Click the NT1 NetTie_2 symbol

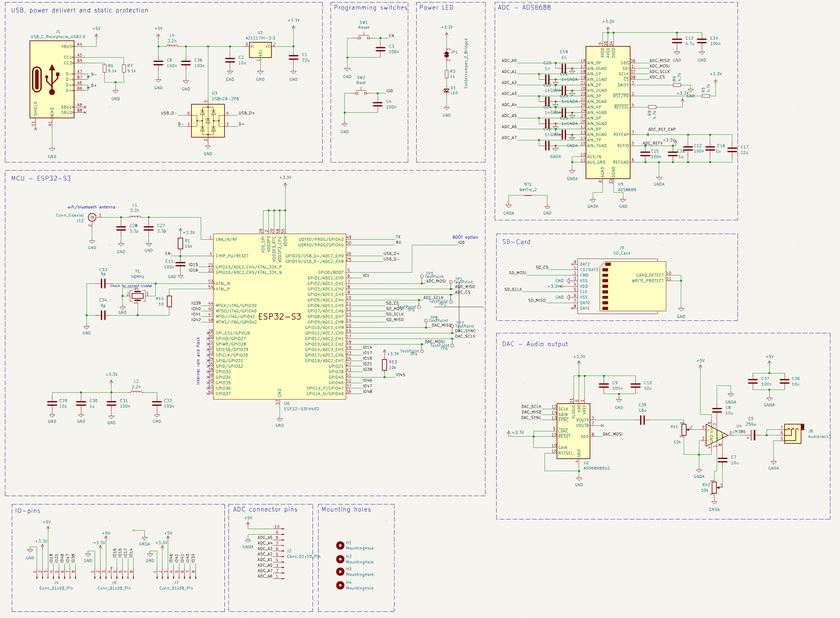coord(528,195)
